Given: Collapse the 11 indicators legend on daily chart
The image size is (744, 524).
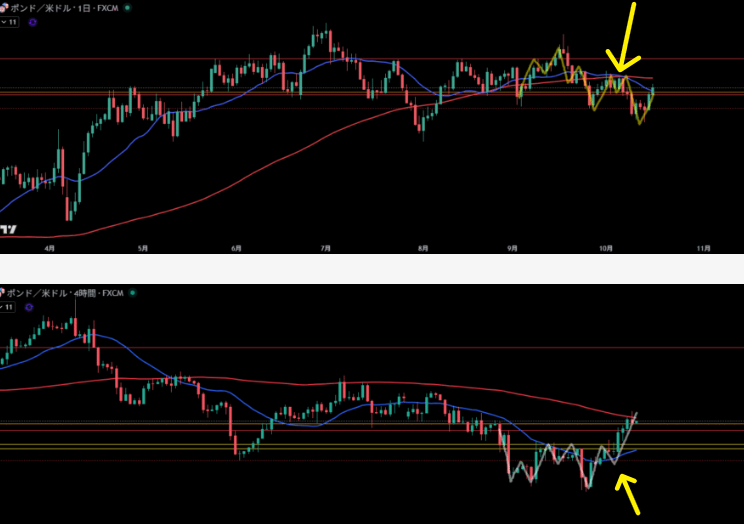Looking at the screenshot, I should (9, 20).
